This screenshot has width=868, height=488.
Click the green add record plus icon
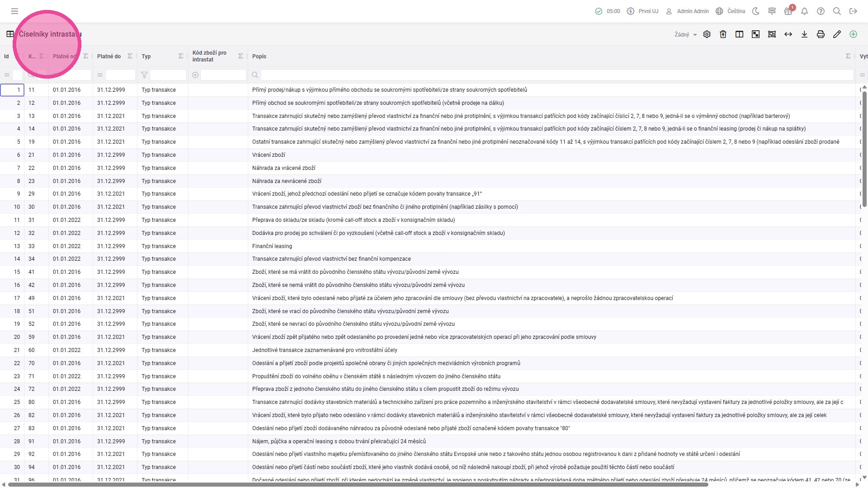tap(853, 34)
